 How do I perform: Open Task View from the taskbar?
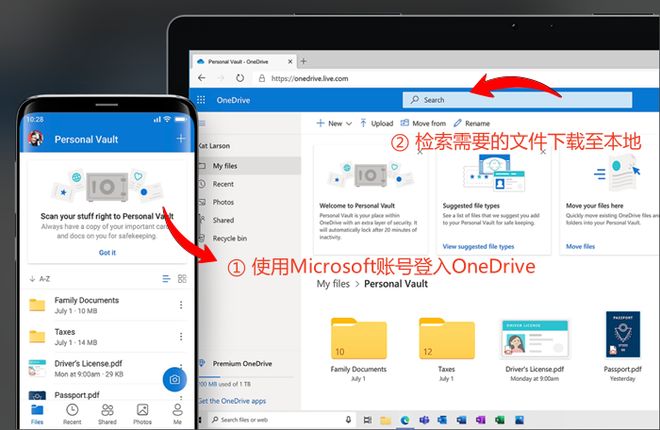coord(367,419)
